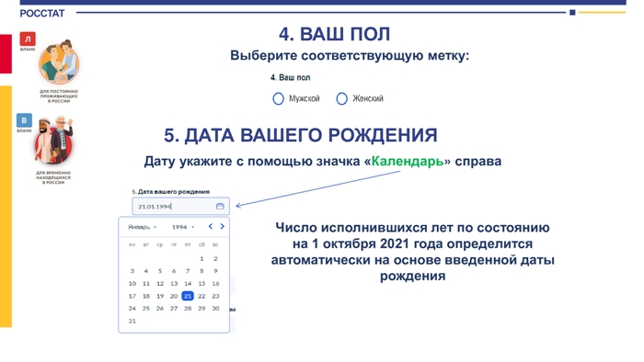Click the РОССТАТ logo text

point(42,14)
